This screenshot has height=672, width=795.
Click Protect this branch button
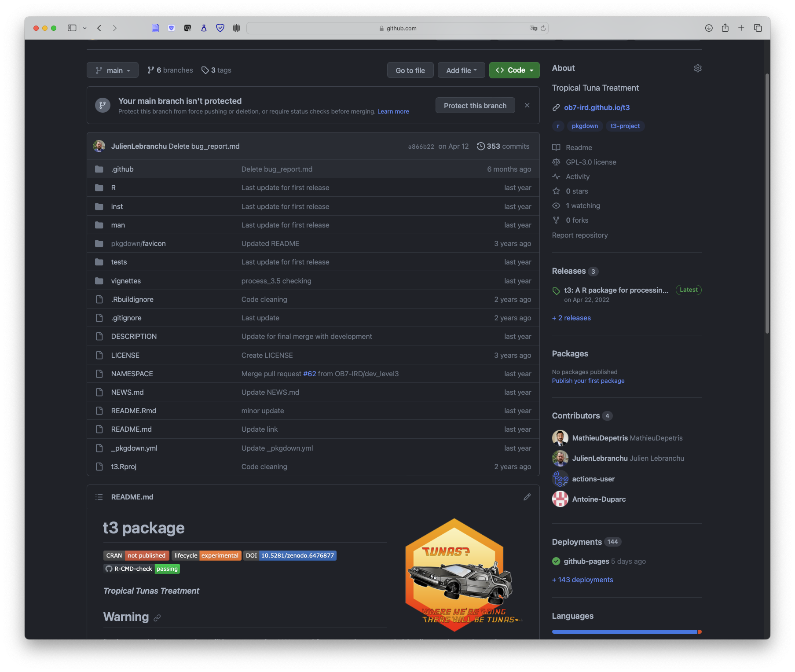tap(475, 106)
